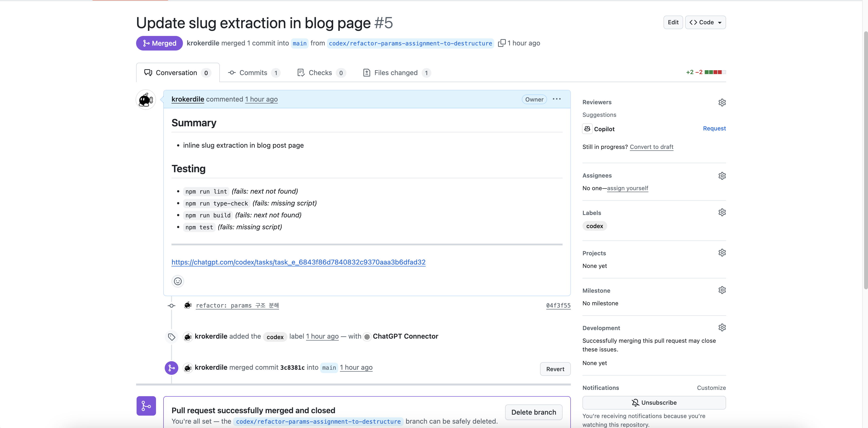Open the Labels gear settings
The image size is (868, 428).
coord(722,213)
